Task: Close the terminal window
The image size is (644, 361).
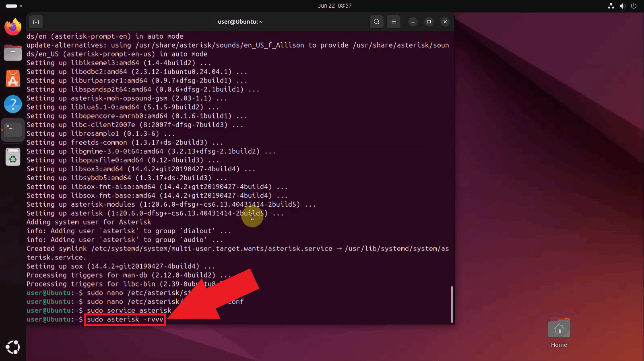Action: [445, 22]
